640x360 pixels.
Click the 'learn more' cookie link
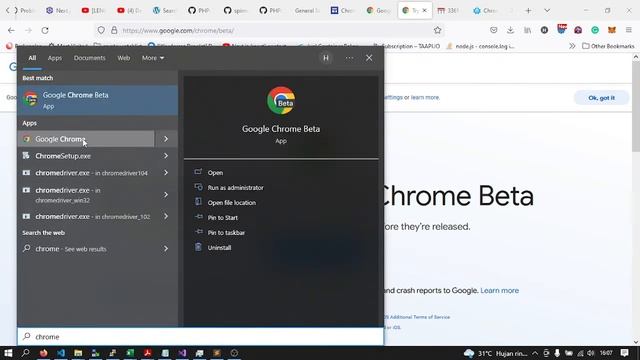425,98
